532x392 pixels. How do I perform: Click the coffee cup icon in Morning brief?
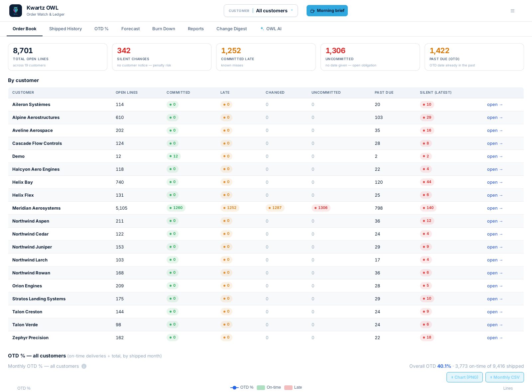[312, 11]
